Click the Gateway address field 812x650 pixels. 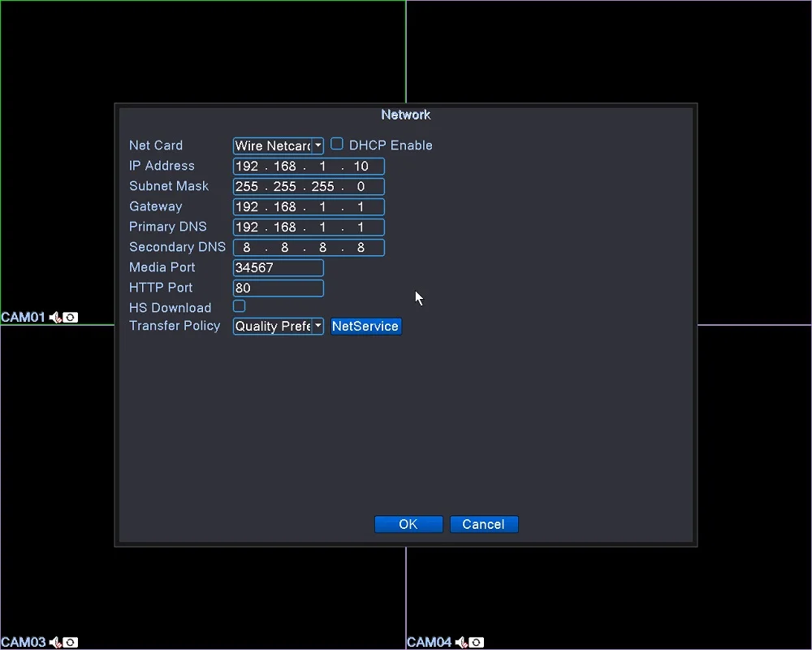tap(309, 206)
